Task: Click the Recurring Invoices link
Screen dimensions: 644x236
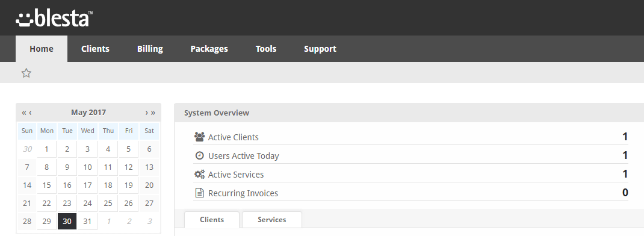Action: point(243,193)
